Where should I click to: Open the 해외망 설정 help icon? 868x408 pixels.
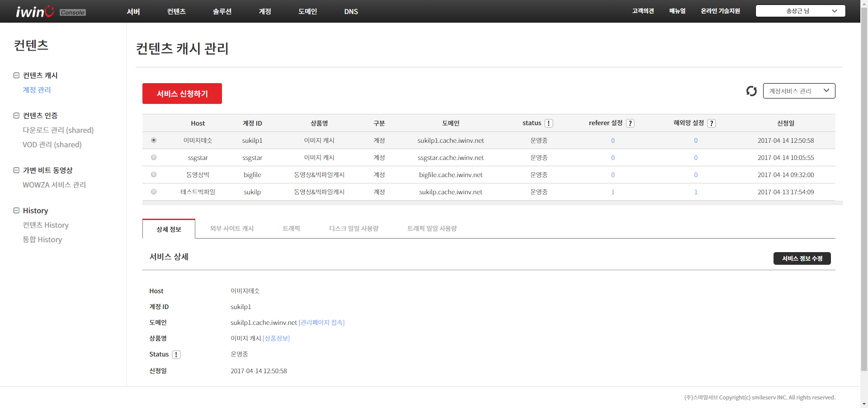pyautogui.click(x=712, y=123)
